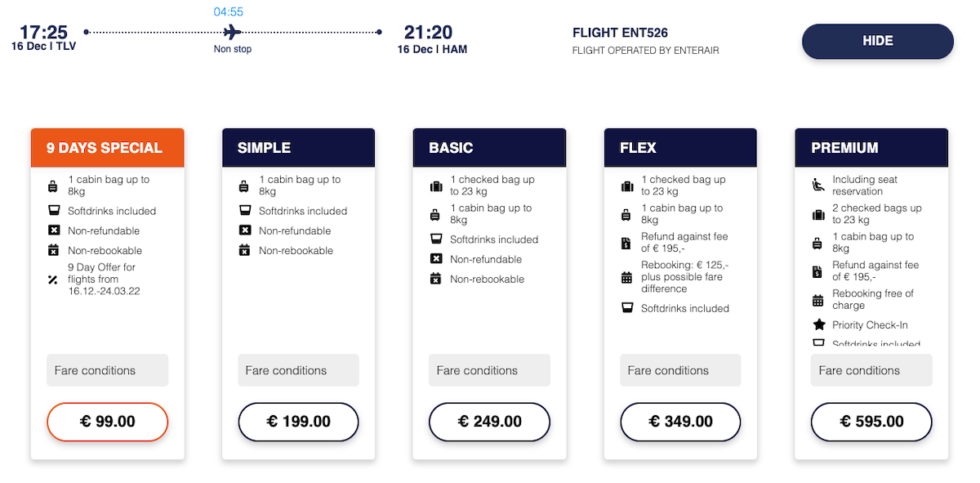Viewport: 980px width, 483px height.
Task: Show Fare conditions for Flex fare
Action: (x=680, y=370)
